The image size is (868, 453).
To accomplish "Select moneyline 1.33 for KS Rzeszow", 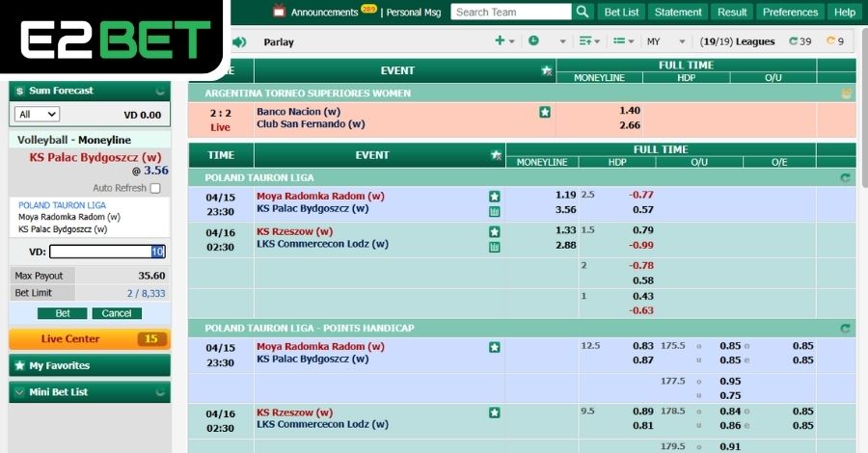I will pos(566,230).
